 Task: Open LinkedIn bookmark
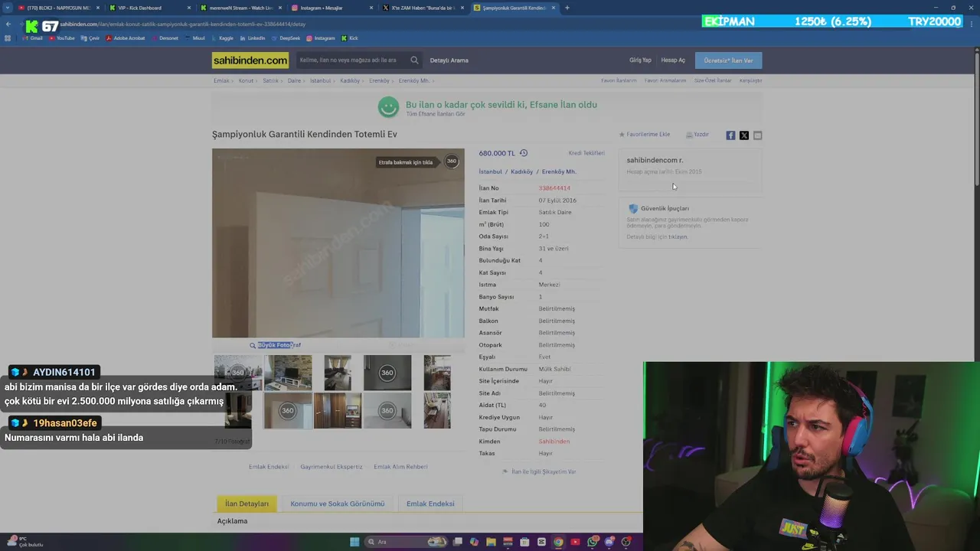(253, 38)
